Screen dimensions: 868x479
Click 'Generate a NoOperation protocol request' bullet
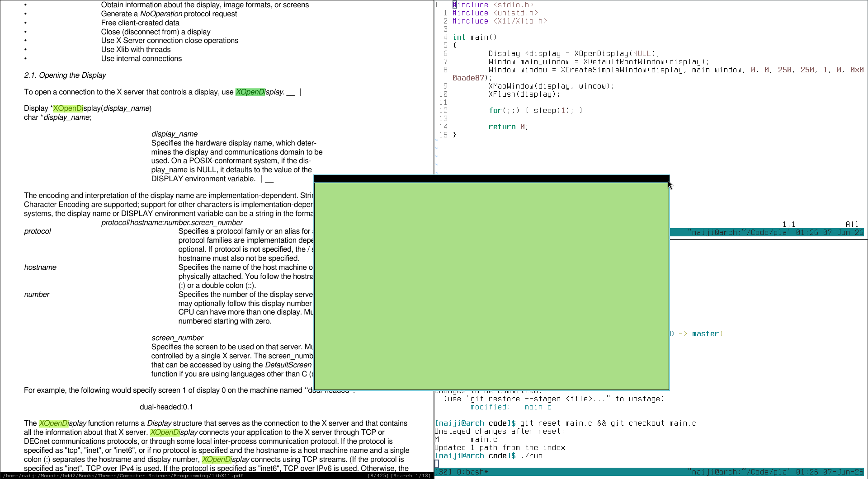coord(169,14)
